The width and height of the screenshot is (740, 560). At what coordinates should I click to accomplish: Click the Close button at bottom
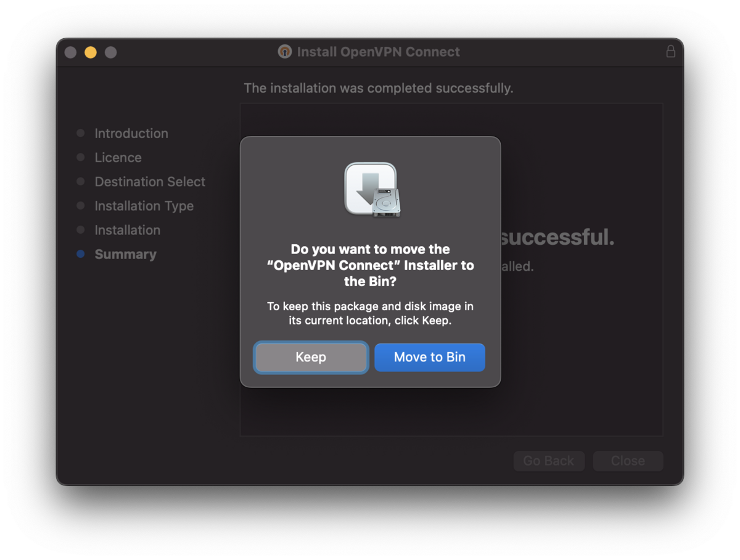[628, 461]
